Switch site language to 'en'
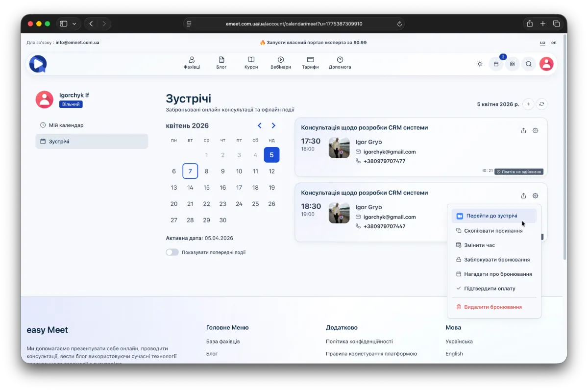The image size is (588, 391). [554, 43]
